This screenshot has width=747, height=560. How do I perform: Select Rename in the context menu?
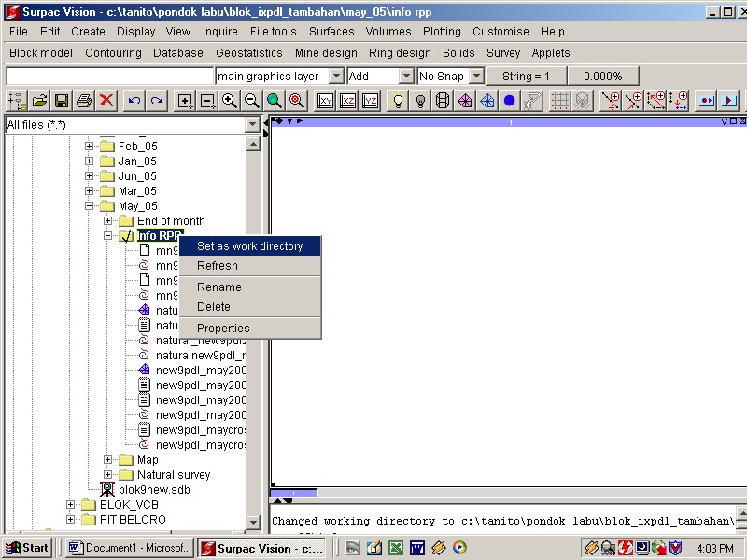coord(218,287)
